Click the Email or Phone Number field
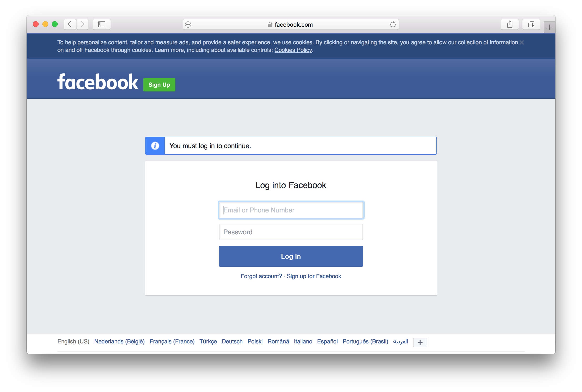The height and width of the screenshot is (392, 582). tap(291, 210)
